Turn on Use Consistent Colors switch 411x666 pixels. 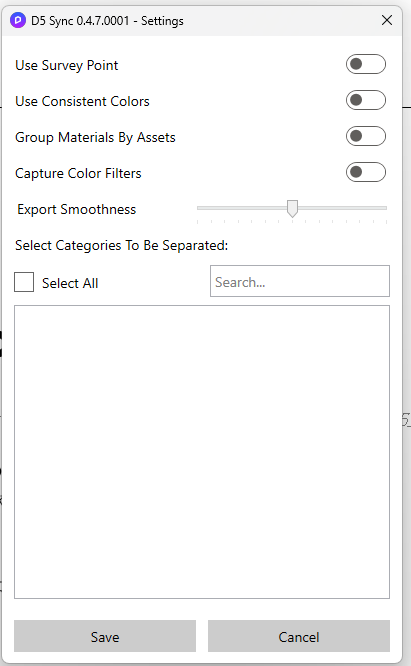click(x=366, y=100)
